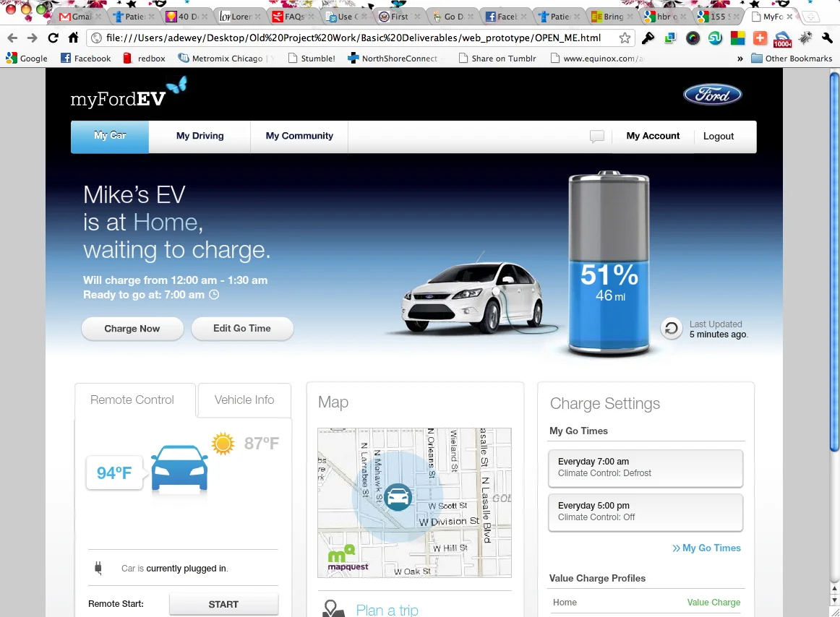Screen dimensions: 840x617
Task: Click the orange plus extension icon
Action: click(760, 38)
